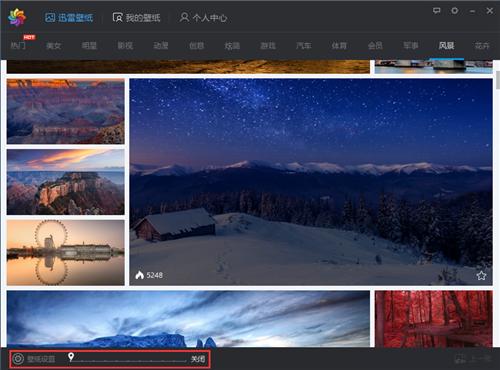
Task: Select the 炫酷 category
Action: tap(232, 45)
